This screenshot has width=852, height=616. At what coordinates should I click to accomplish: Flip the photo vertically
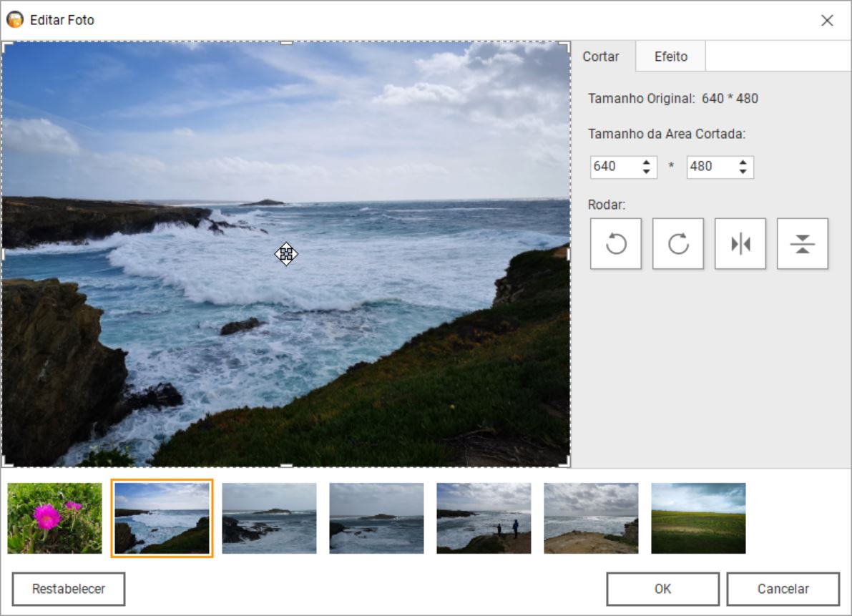pyautogui.click(x=802, y=244)
